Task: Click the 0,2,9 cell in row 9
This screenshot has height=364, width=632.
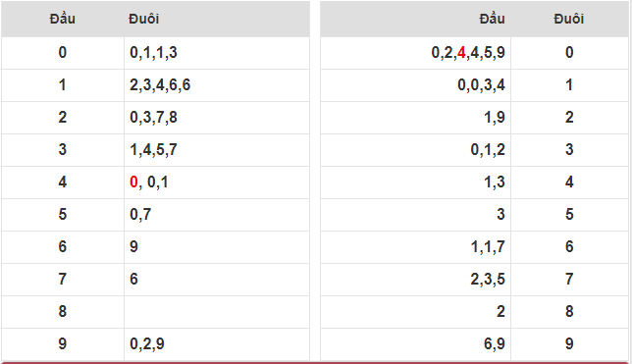Action: [x=217, y=344]
